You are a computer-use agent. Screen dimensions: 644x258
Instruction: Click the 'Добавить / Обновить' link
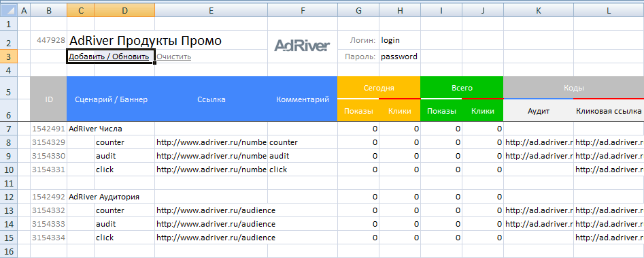[108, 57]
